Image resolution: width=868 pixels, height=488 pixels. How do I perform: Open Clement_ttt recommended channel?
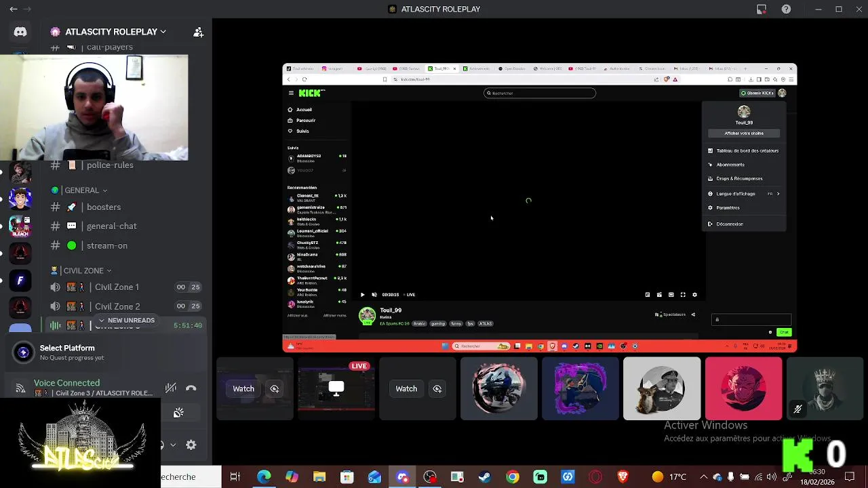[x=317, y=198]
